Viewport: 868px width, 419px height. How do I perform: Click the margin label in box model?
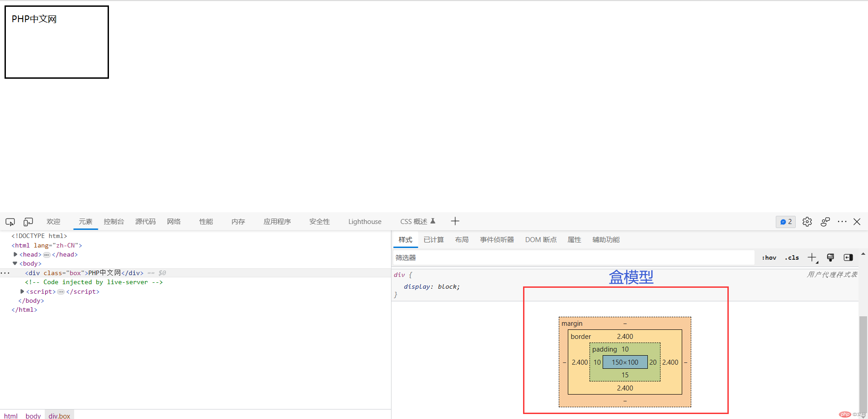pyautogui.click(x=572, y=323)
